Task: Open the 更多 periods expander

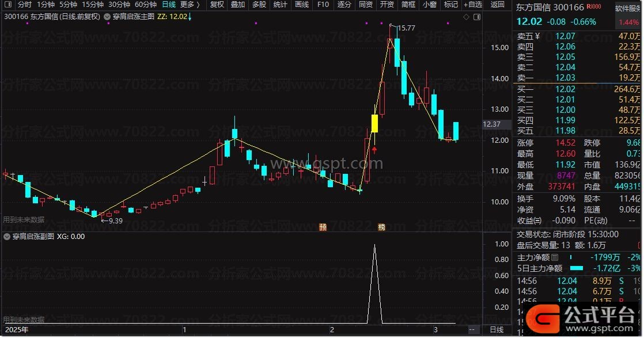Action: pos(190,5)
